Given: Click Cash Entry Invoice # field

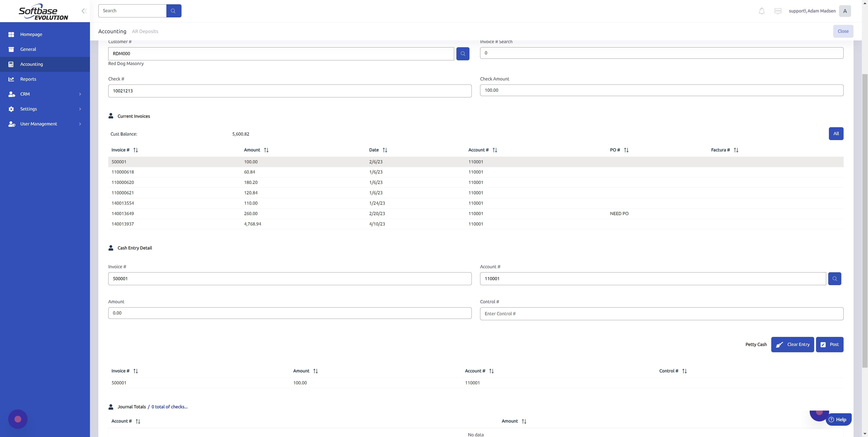Looking at the screenshot, I should point(290,279).
